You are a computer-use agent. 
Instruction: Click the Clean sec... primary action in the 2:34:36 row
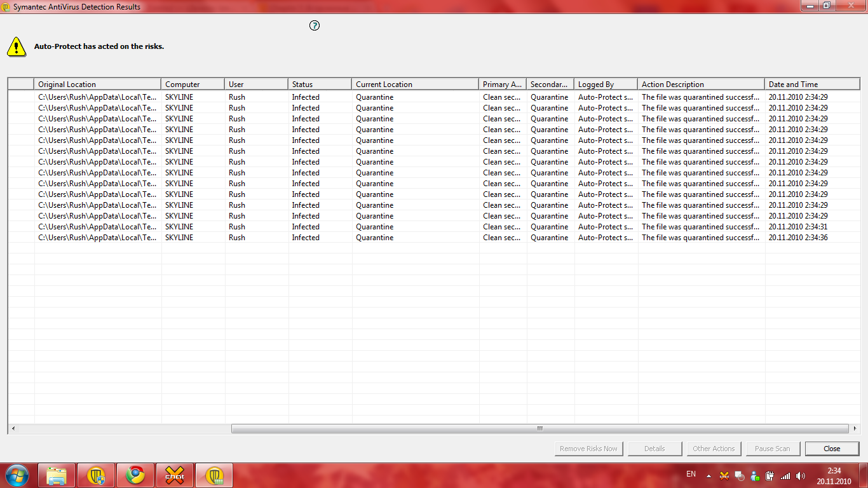502,238
